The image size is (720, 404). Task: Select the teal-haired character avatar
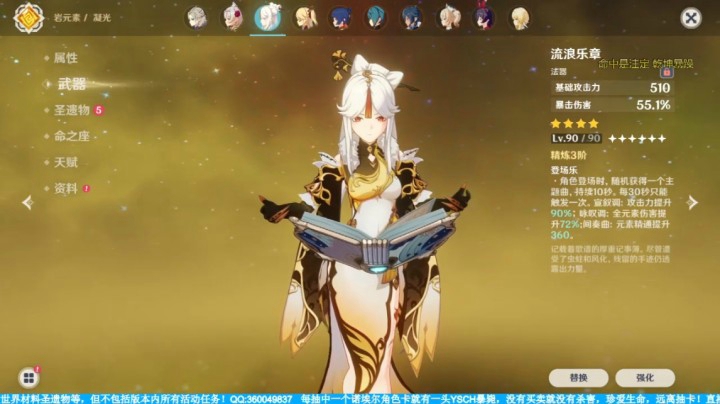[376, 18]
